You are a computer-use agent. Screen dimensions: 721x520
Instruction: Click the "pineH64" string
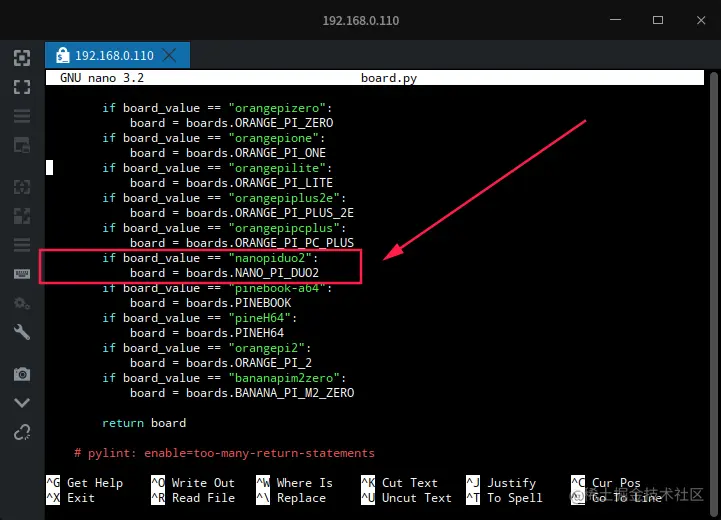(x=260, y=318)
